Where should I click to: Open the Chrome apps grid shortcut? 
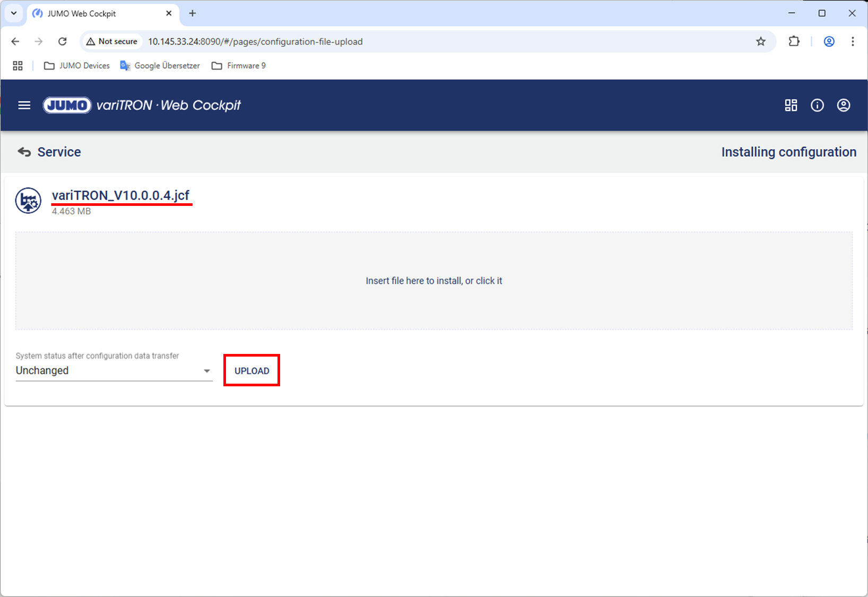[18, 66]
